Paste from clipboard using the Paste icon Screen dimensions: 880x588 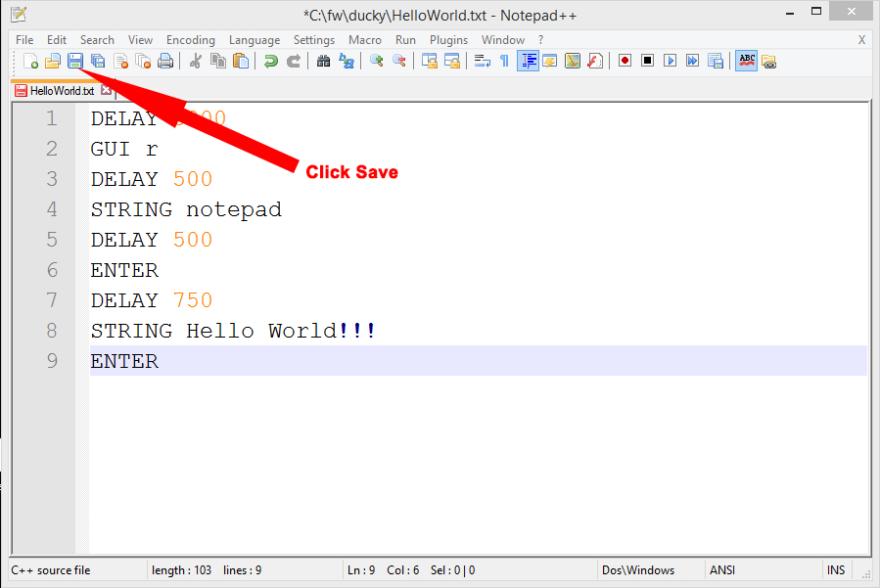click(x=241, y=61)
